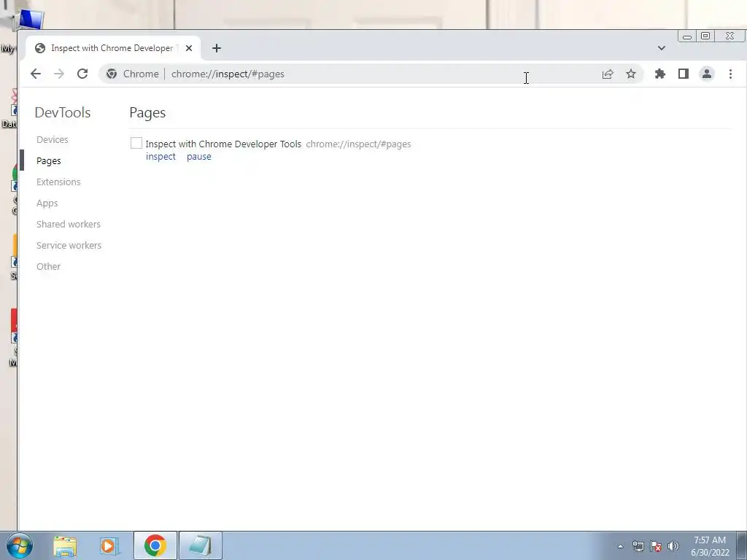Close the Inspect with Chrome Developer tab

click(x=189, y=48)
